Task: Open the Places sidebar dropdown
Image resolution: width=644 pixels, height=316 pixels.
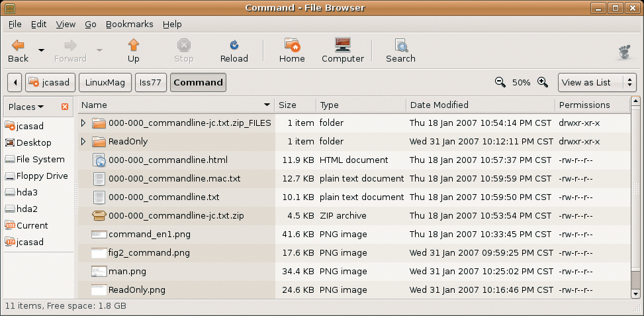Action: pyautogui.click(x=26, y=107)
